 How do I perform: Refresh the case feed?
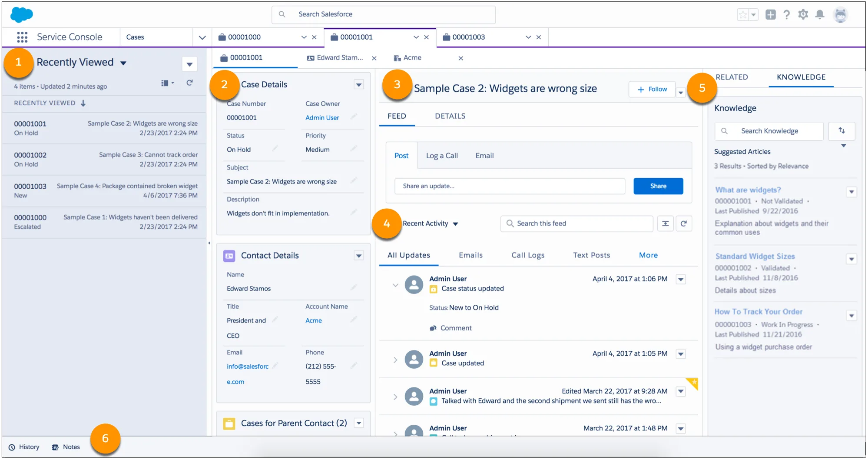tap(684, 223)
